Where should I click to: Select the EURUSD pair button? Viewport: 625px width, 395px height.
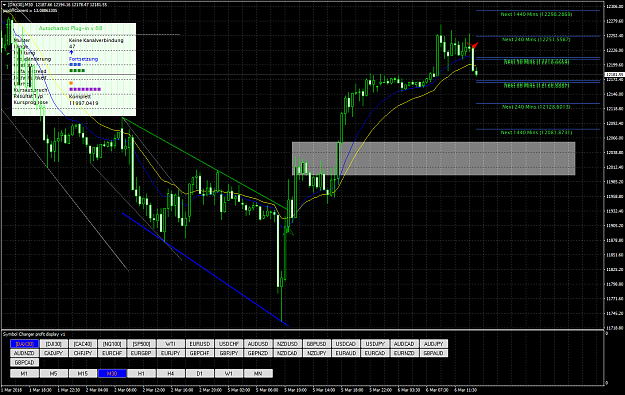(200, 344)
